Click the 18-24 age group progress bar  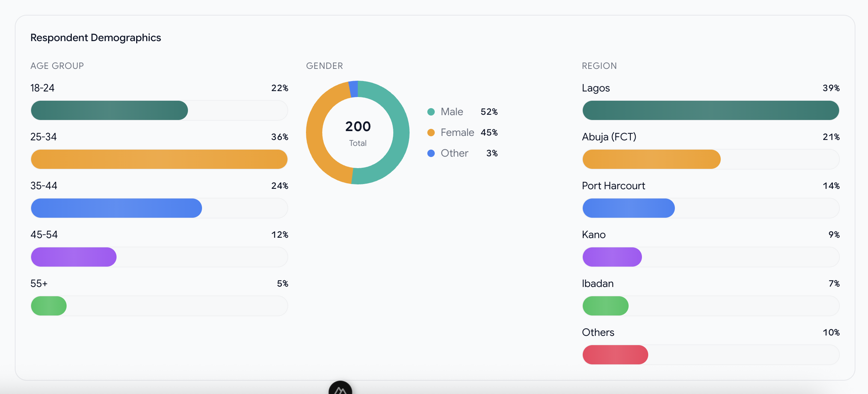[110, 110]
